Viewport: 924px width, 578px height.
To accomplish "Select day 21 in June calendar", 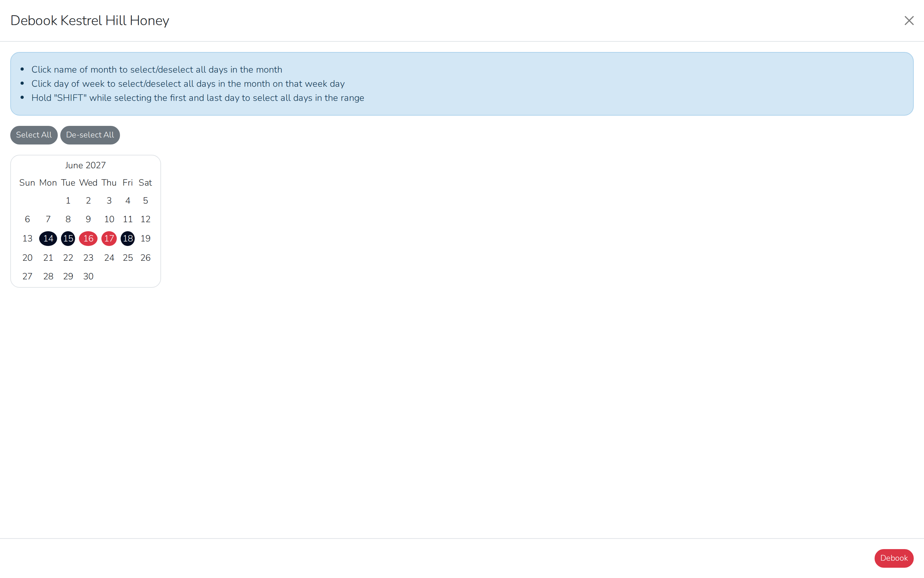I will tap(48, 258).
